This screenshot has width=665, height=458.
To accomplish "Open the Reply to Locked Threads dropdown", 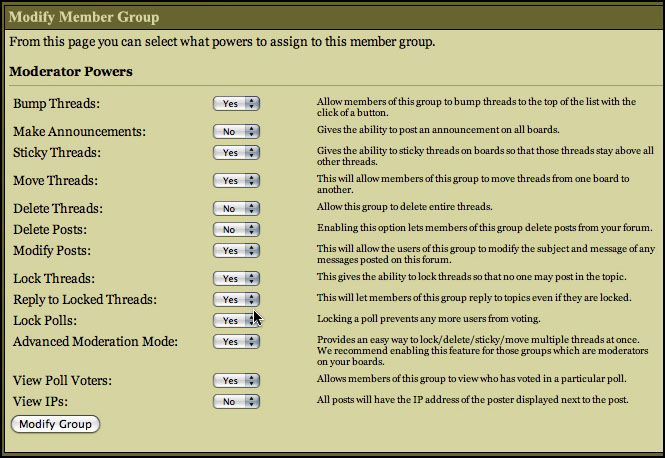I will [236, 300].
